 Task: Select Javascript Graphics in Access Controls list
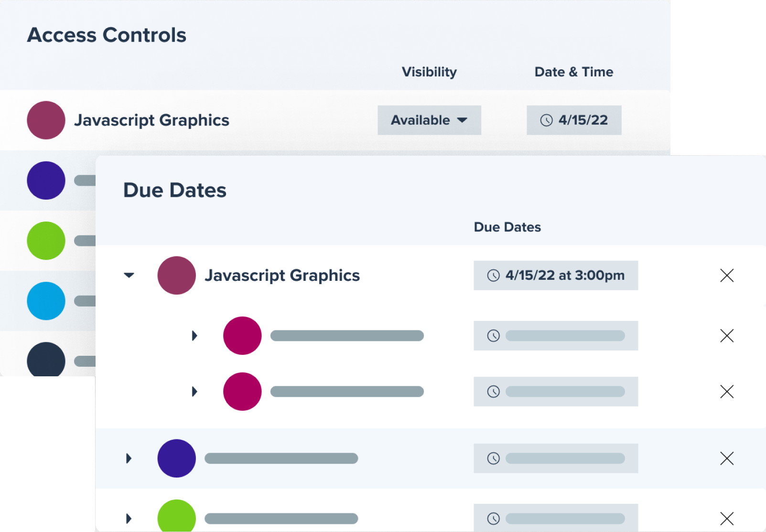click(151, 120)
